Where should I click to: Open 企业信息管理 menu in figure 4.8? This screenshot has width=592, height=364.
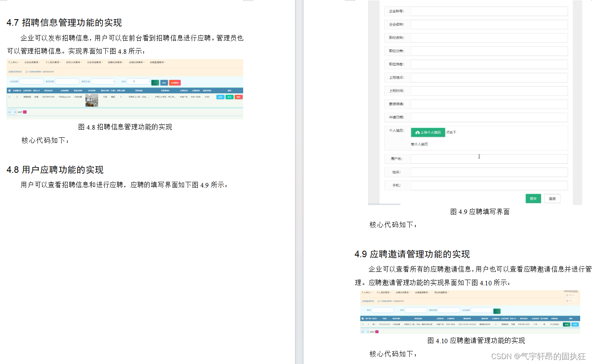(x=32, y=62)
